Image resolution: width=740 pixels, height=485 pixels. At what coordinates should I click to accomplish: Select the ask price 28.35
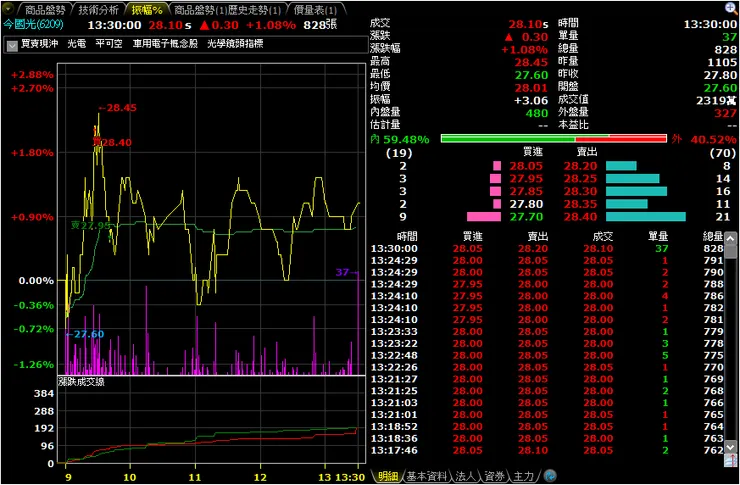point(580,204)
